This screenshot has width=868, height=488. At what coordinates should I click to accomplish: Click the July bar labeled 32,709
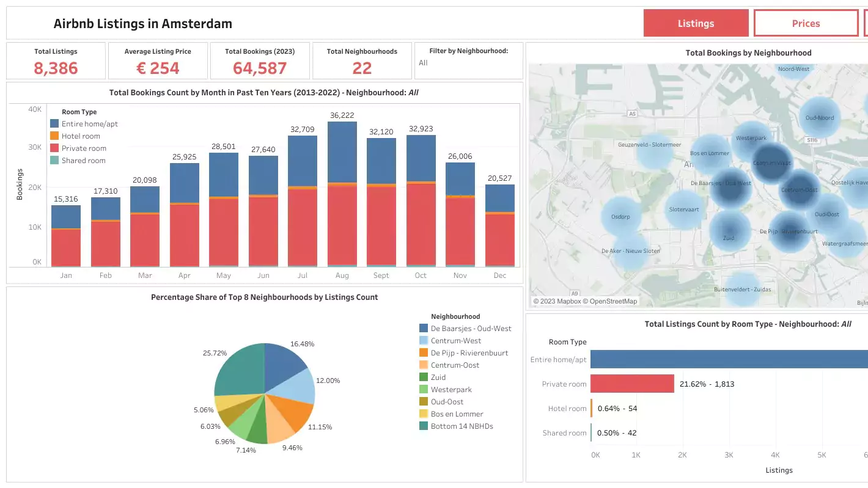(303, 201)
